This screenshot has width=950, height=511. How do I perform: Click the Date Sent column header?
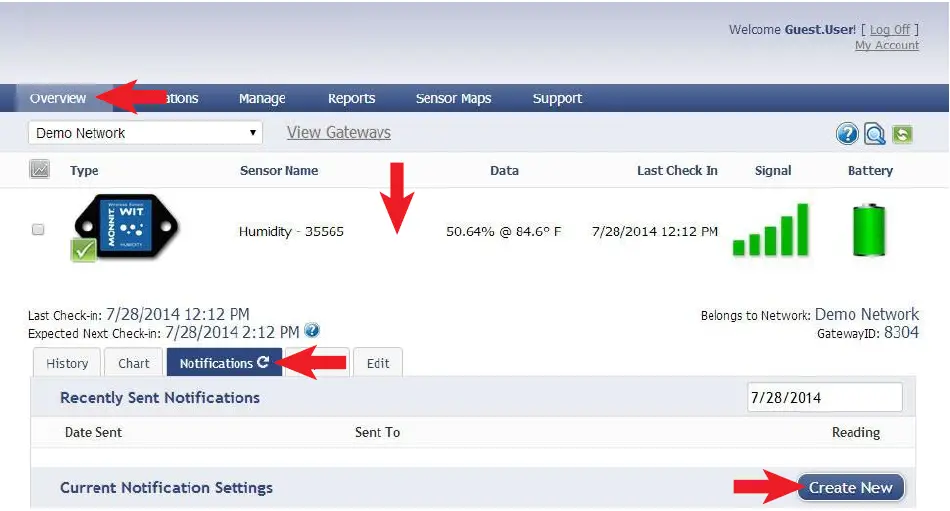tap(93, 432)
